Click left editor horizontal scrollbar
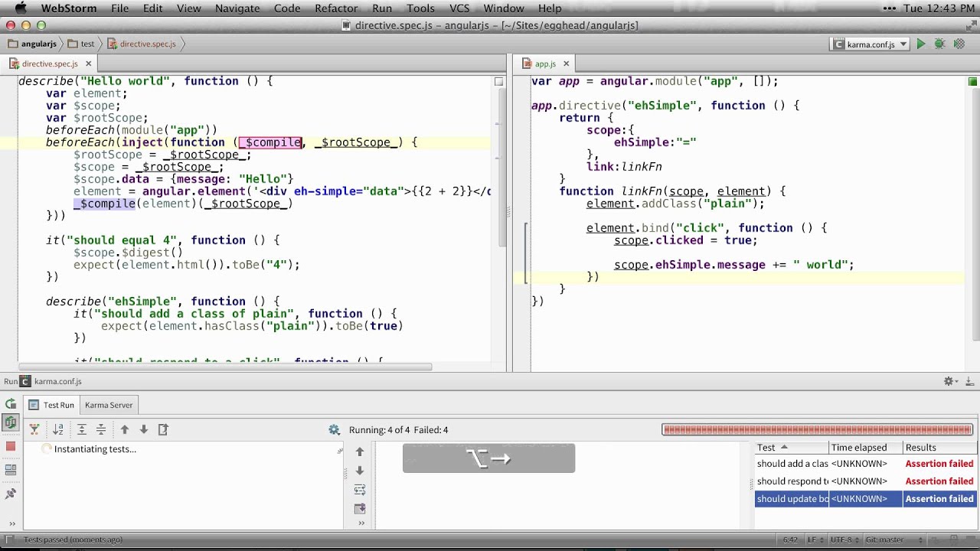The image size is (980, 551). [225, 367]
